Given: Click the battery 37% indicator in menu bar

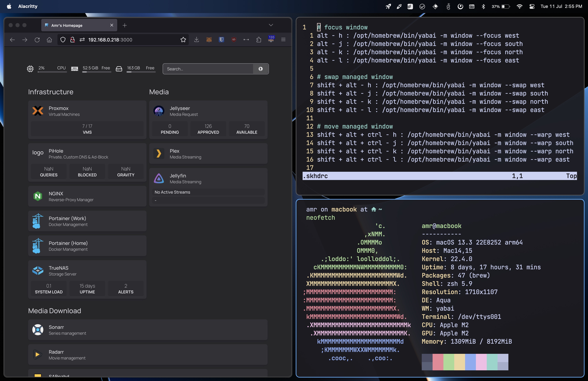Looking at the screenshot, I should [500, 6].
